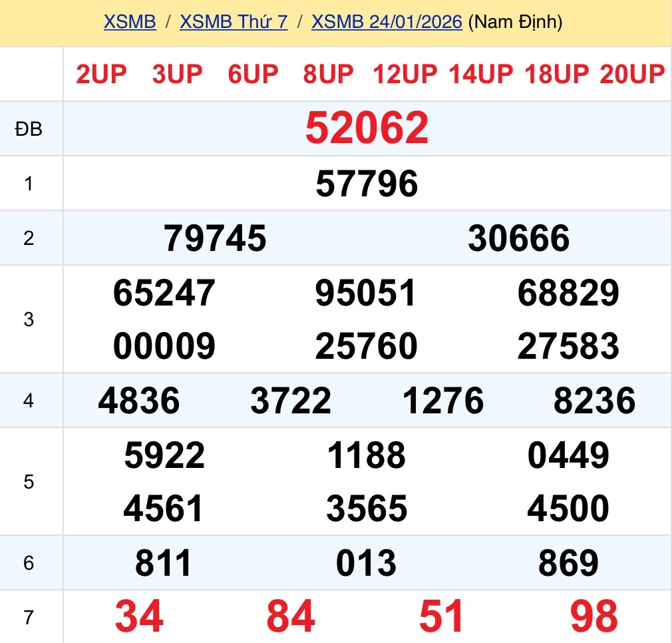Select the 6UP option
Screen dimensions: 672x643
pos(253,75)
